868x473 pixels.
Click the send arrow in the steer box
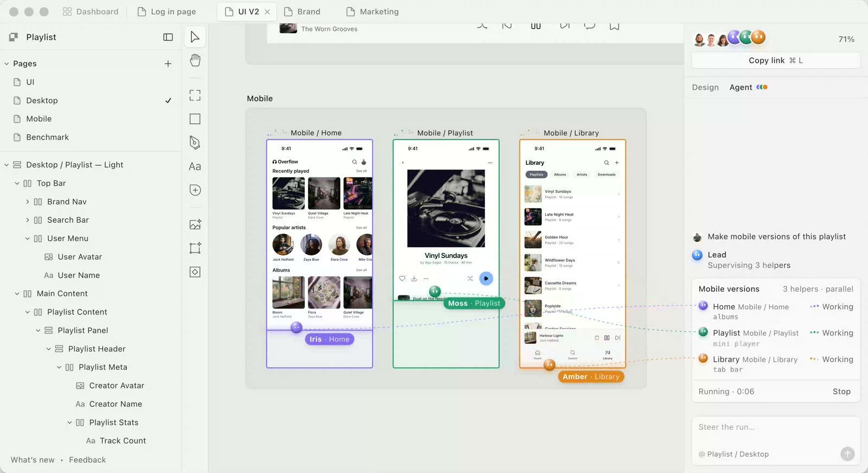point(847,454)
